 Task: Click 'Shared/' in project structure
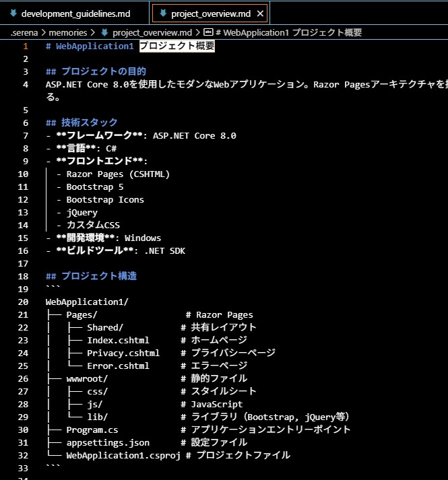pos(105,328)
